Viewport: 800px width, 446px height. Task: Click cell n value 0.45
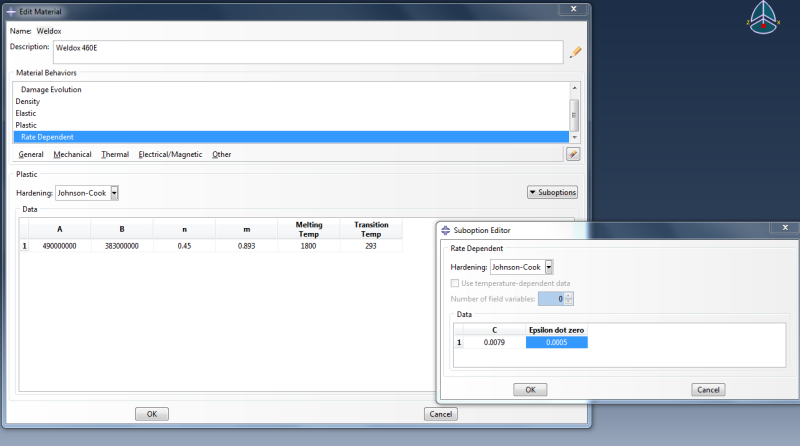[x=184, y=246]
